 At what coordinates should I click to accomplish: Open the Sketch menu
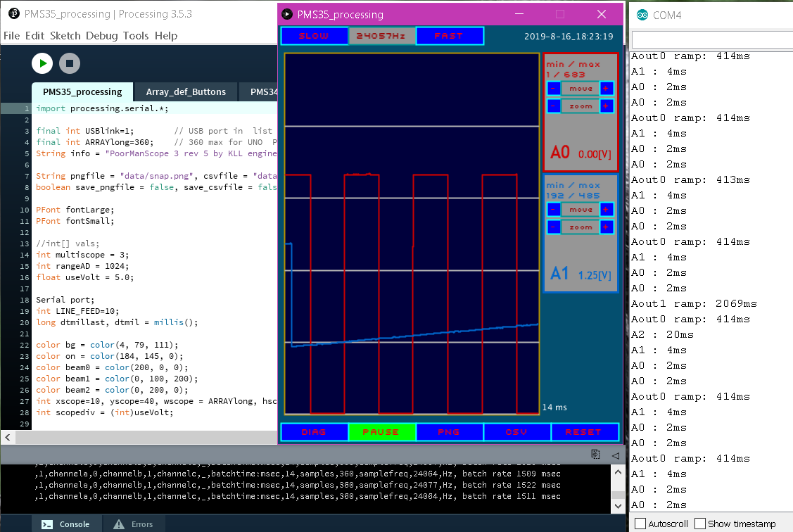[x=65, y=36]
